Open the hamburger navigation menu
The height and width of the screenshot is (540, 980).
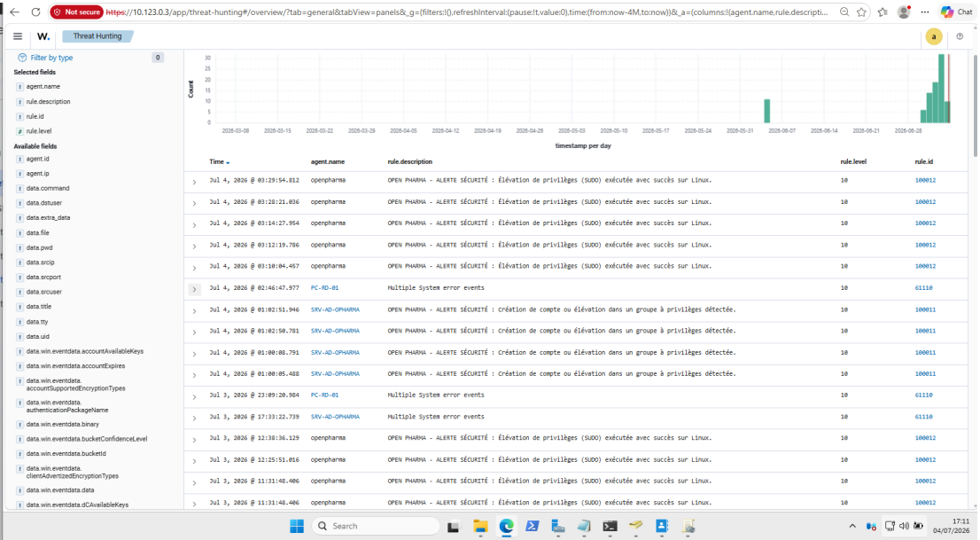(18, 36)
